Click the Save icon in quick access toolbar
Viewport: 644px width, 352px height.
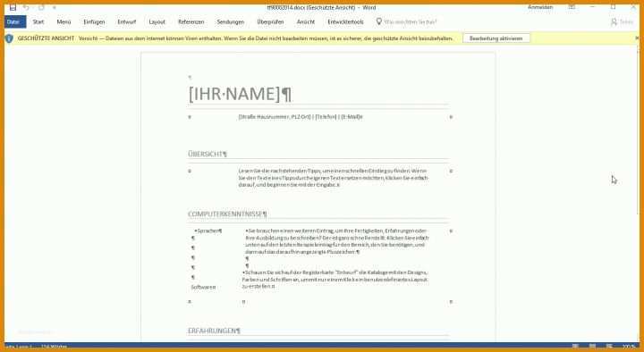pyautogui.click(x=13, y=7)
